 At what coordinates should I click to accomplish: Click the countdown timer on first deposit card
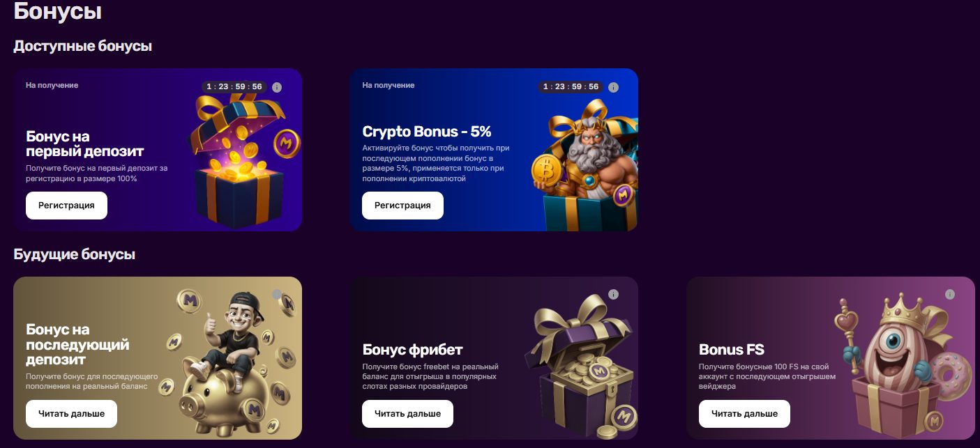[234, 87]
